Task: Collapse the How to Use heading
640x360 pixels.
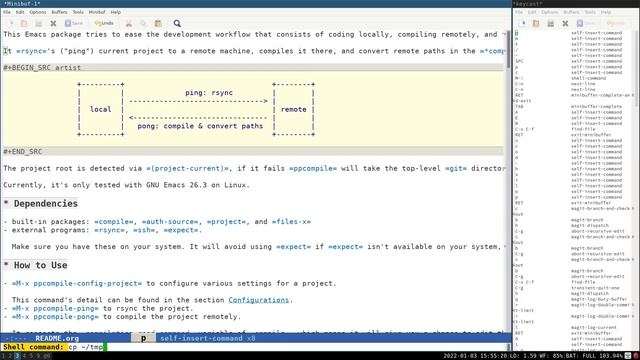Action: click(x=36, y=265)
